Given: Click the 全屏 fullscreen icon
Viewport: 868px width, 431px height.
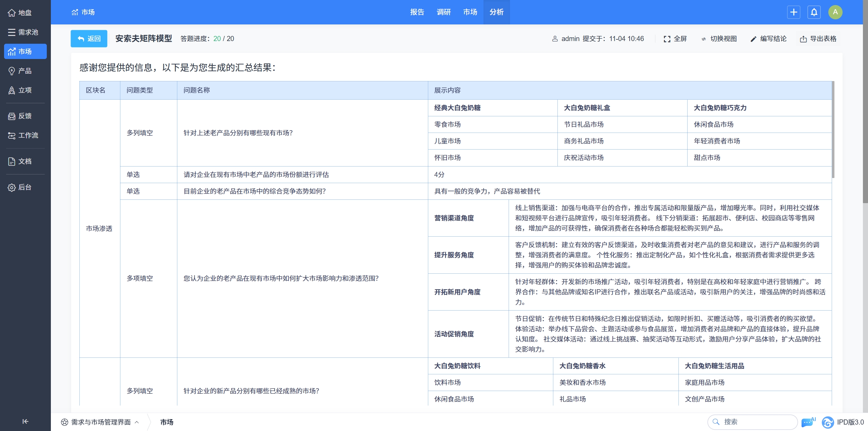Looking at the screenshot, I should [667, 39].
